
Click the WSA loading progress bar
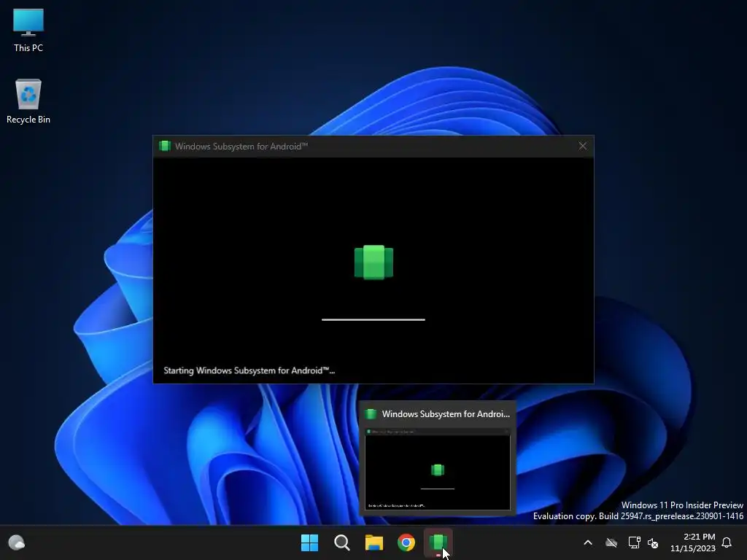373,319
